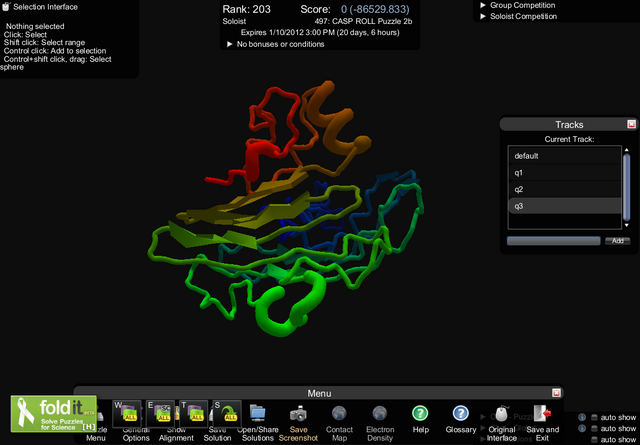Open the Glossary blue question mark icon
Screen dimensions: 640x445
[460, 413]
